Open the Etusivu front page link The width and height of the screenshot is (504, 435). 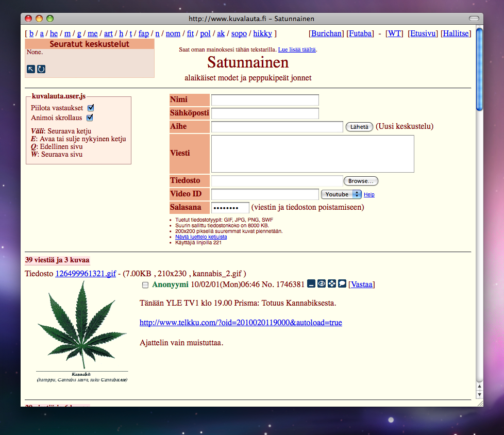coord(423,34)
